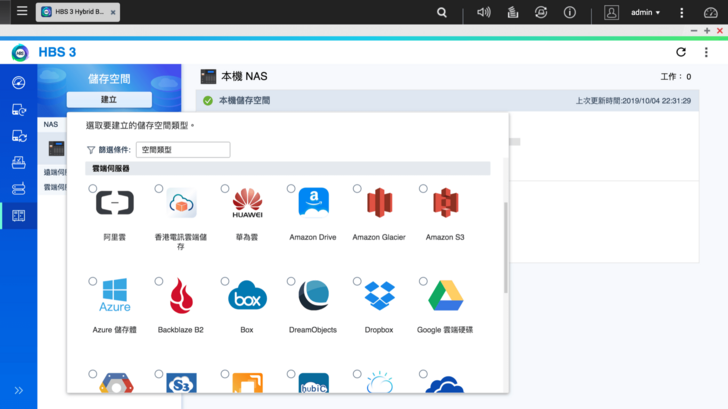Click the user profile avatar icon
The height and width of the screenshot is (409, 728).
[611, 13]
